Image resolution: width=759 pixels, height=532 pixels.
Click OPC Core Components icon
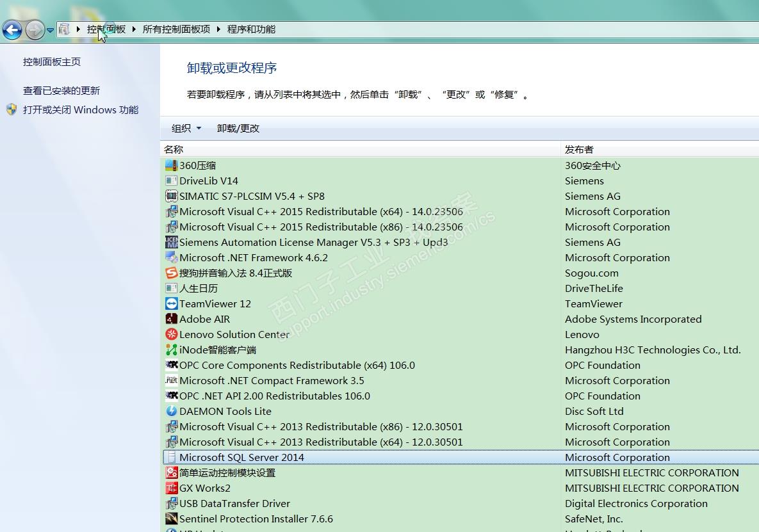[x=172, y=365]
